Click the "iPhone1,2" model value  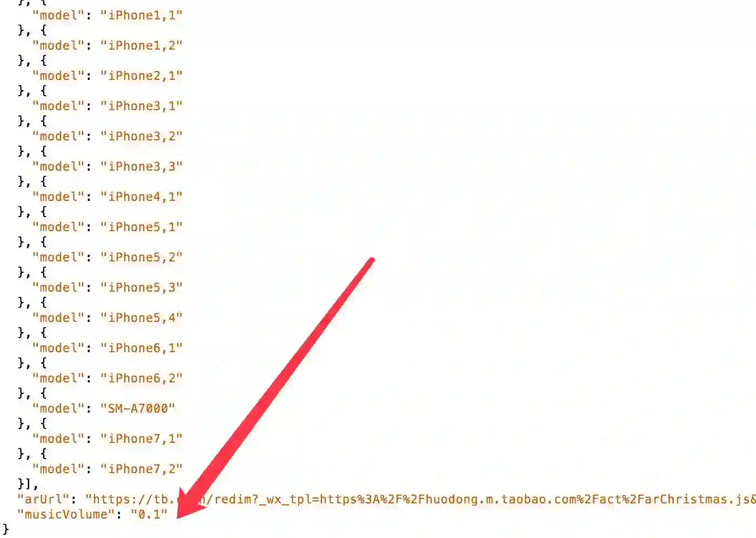point(141,45)
